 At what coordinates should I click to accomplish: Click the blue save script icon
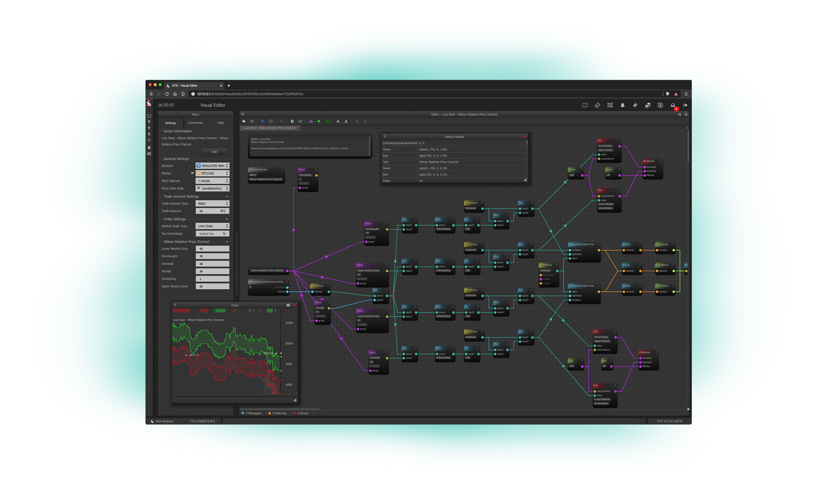click(263, 121)
